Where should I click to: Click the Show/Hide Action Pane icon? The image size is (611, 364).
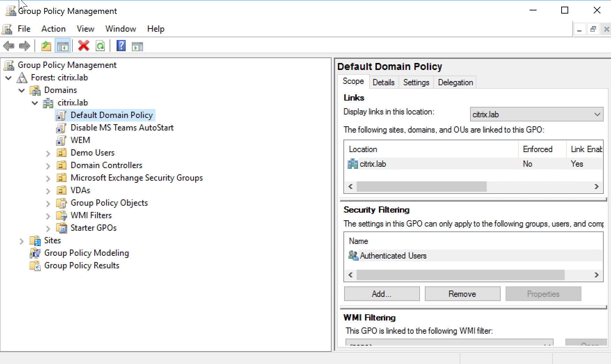tap(137, 46)
